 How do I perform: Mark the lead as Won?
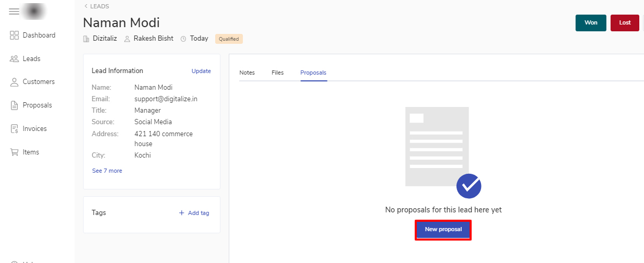click(x=591, y=23)
